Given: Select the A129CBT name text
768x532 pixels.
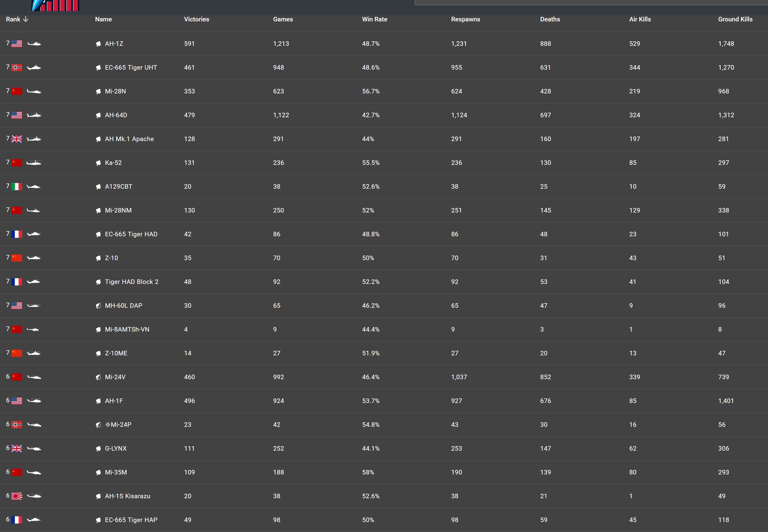Looking at the screenshot, I should 119,187.
